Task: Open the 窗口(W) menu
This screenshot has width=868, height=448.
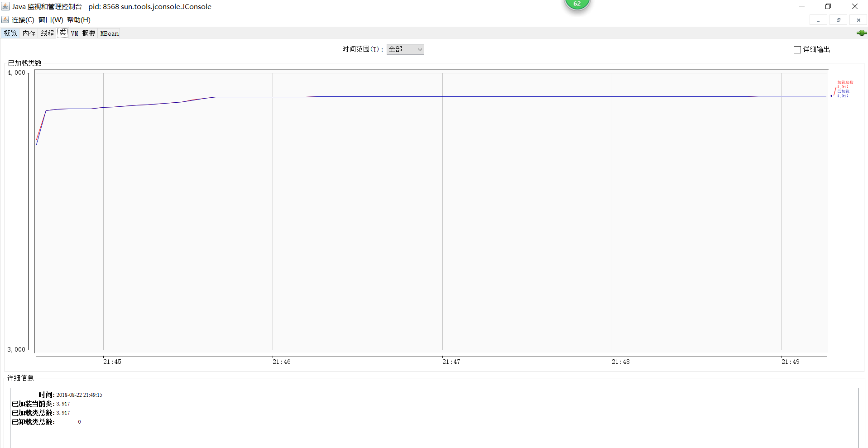Action: tap(51, 20)
